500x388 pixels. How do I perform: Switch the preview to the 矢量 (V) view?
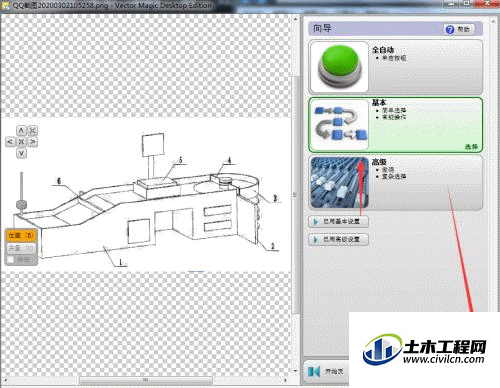[x=21, y=248]
